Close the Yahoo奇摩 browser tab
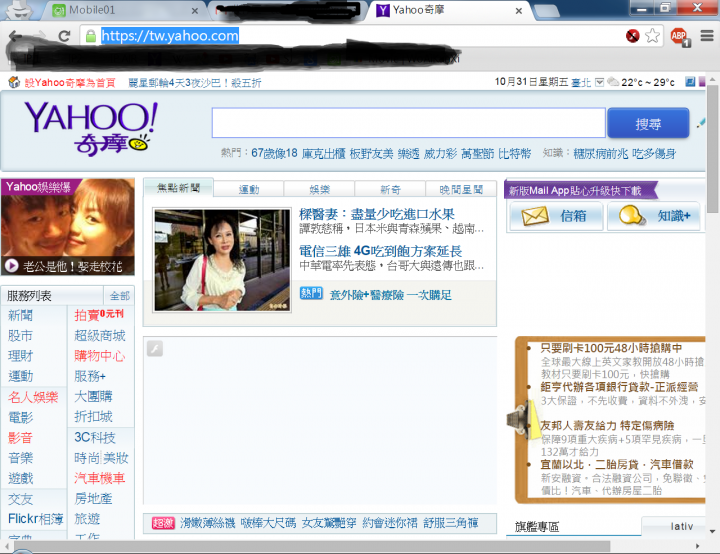 pyautogui.click(x=519, y=11)
